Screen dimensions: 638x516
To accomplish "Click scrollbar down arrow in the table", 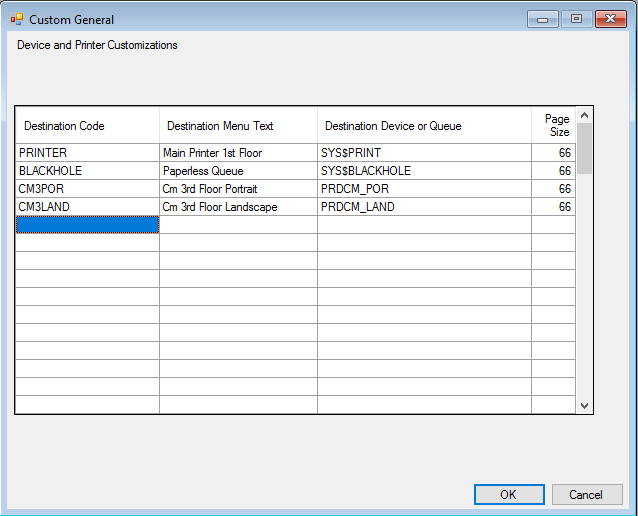I will click(584, 405).
